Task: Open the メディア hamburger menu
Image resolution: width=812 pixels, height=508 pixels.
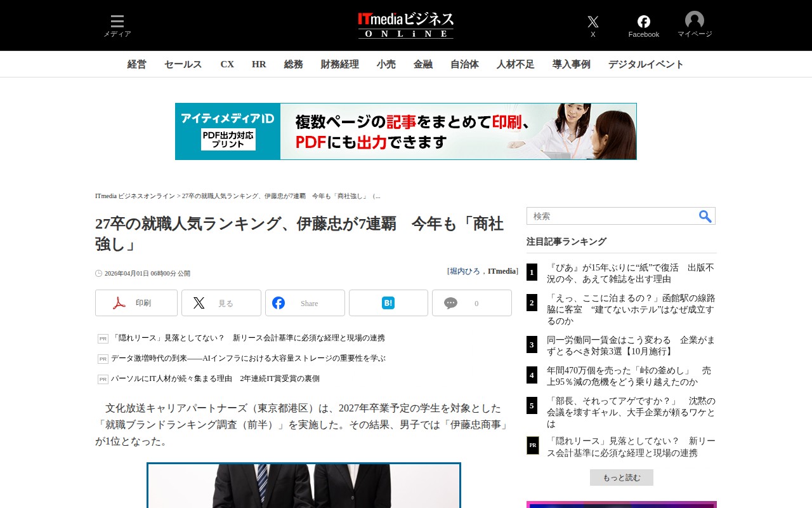Action: (117, 25)
